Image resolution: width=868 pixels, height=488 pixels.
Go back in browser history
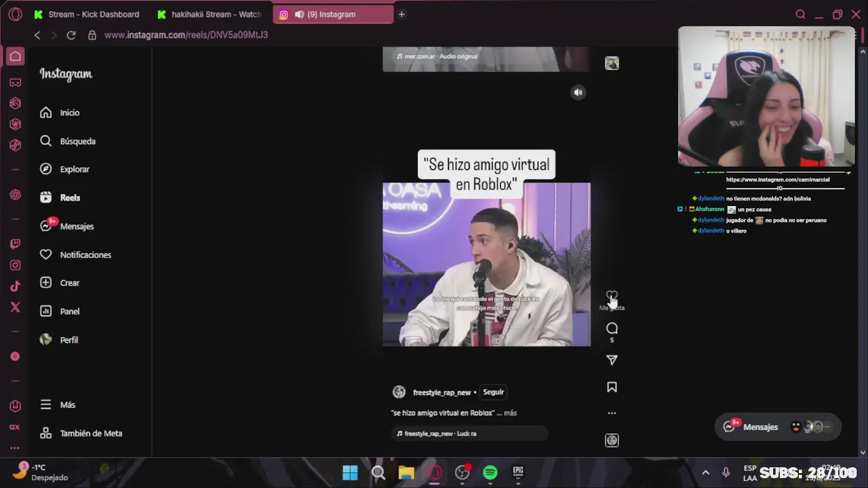pos(37,35)
